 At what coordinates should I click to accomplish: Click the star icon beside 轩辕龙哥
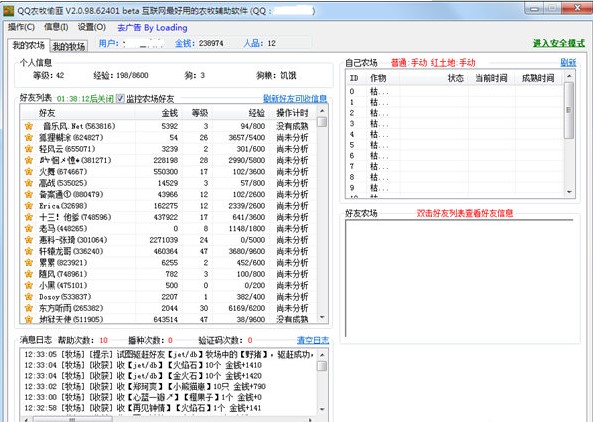tap(29, 251)
